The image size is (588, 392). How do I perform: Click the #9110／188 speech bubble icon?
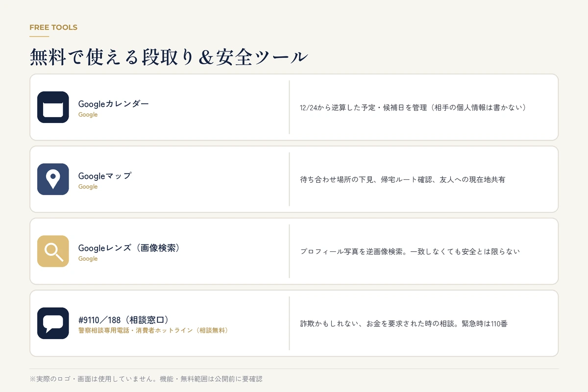[x=53, y=323]
